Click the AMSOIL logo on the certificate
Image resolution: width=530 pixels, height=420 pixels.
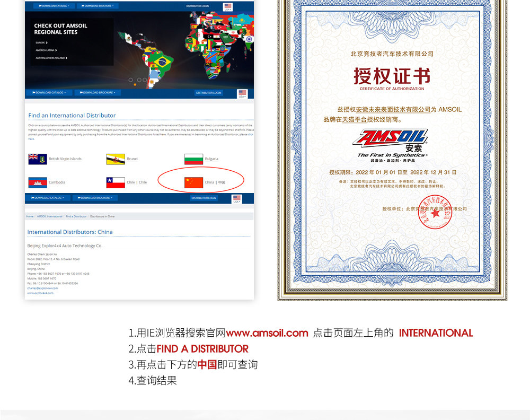[391, 138]
